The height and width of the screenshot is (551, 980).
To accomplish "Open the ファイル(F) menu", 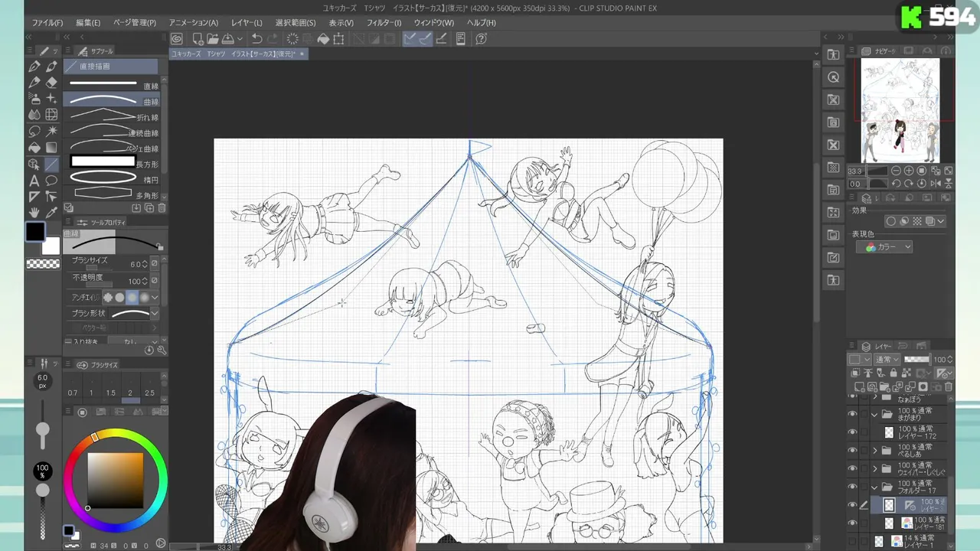I will [x=47, y=23].
